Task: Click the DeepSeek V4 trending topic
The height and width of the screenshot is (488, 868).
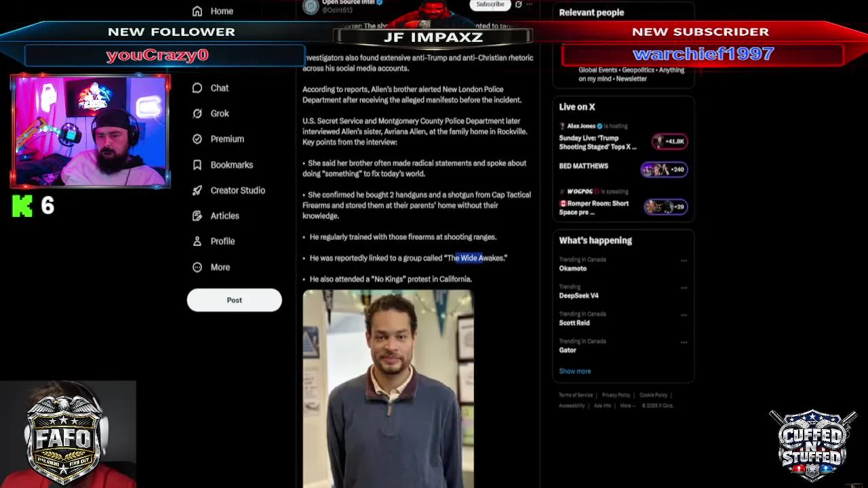Action: tap(578, 296)
